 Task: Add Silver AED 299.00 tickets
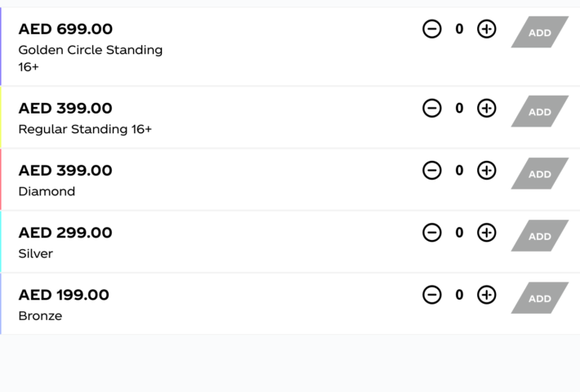click(540, 235)
